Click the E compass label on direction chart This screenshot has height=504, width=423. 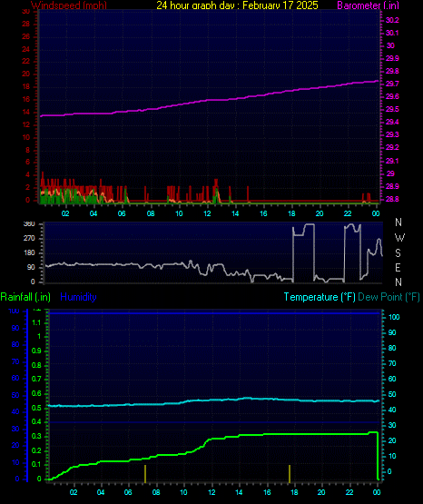click(x=398, y=267)
